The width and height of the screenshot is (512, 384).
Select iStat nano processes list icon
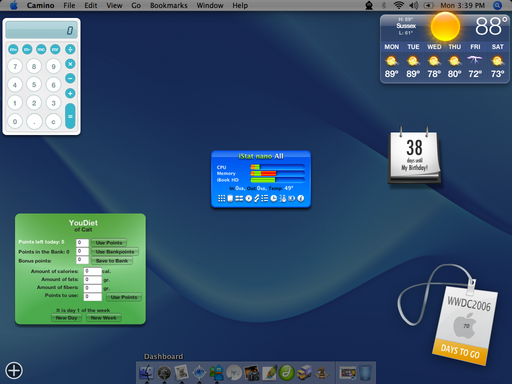(x=265, y=199)
